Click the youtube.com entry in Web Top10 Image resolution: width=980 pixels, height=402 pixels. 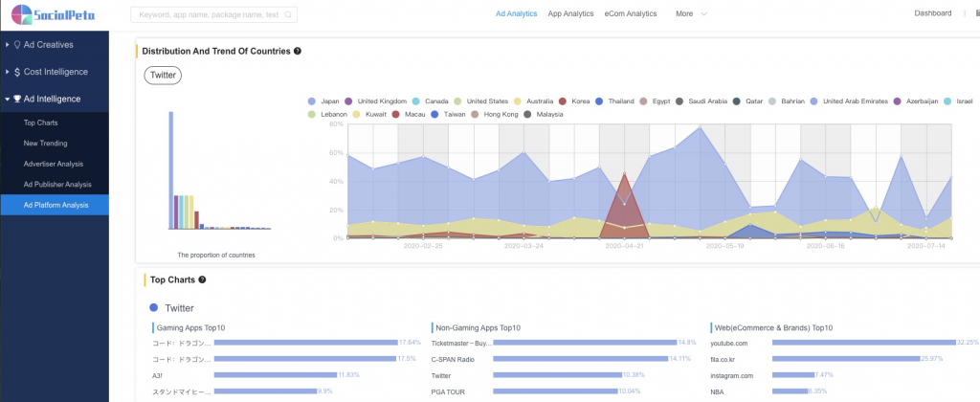728,343
